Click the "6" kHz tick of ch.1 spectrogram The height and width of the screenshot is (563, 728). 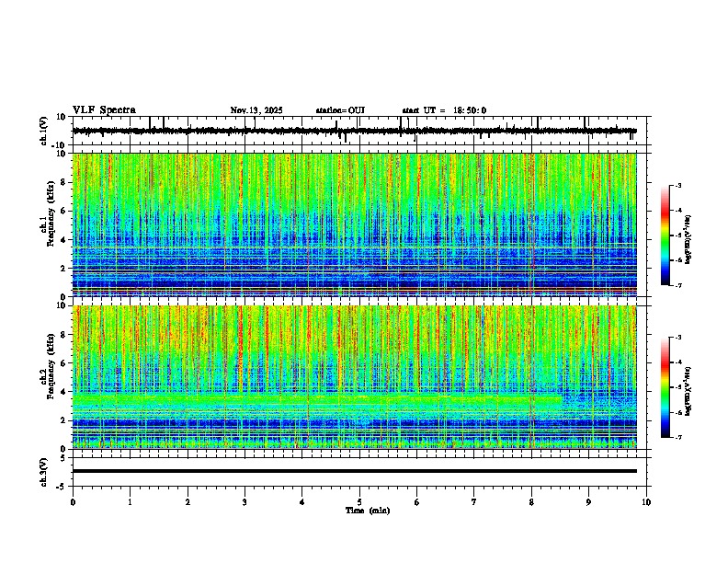point(63,211)
